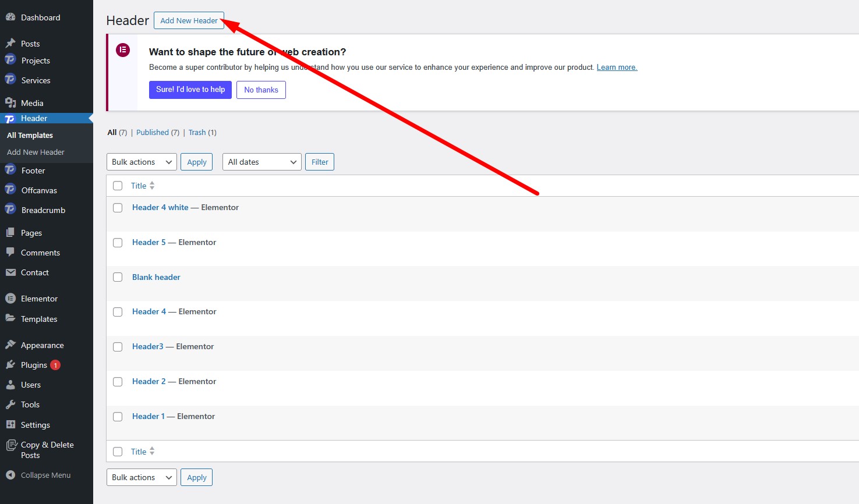The width and height of the screenshot is (859, 504).
Task: Tick the checkbox beside Blank header
Action: (x=118, y=277)
